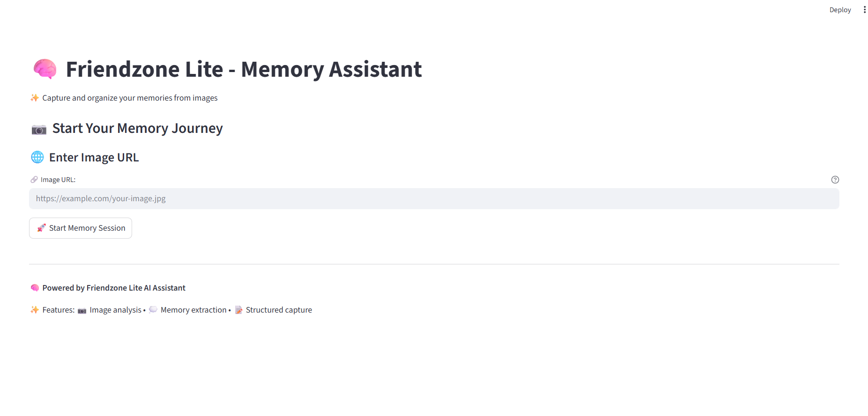The width and height of the screenshot is (868, 416).
Task: Open the help tooltip question mark icon
Action: coord(835,180)
